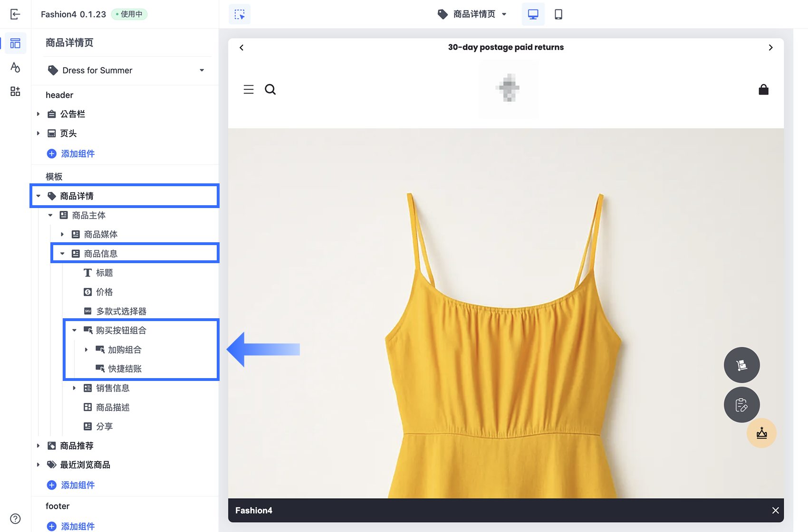This screenshot has height=532, width=808.
Task: Collapse the 购买按钮组合 group
Action: click(x=75, y=330)
